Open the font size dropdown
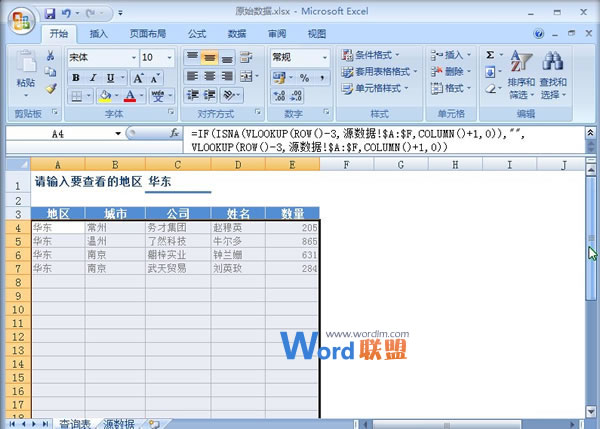The height and width of the screenshot is (429, 600). pos(169,57)
